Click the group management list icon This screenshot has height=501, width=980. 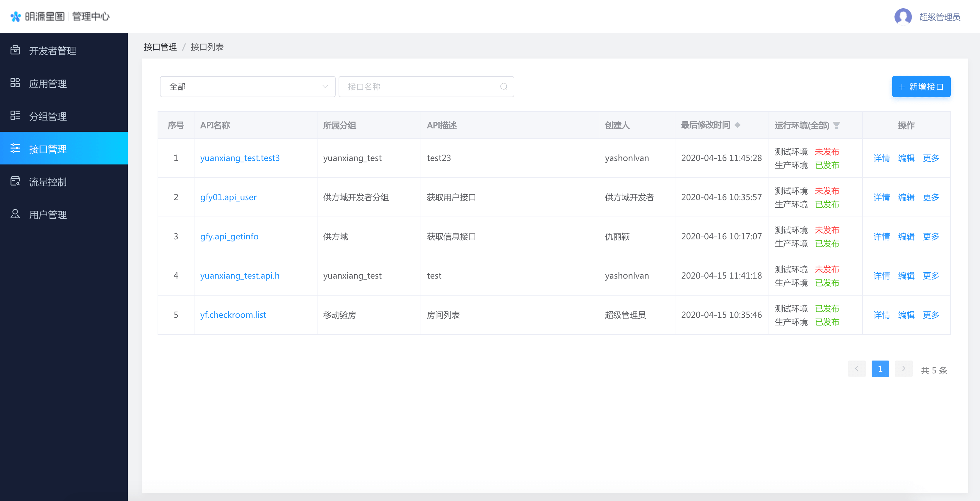coord(15,115)
